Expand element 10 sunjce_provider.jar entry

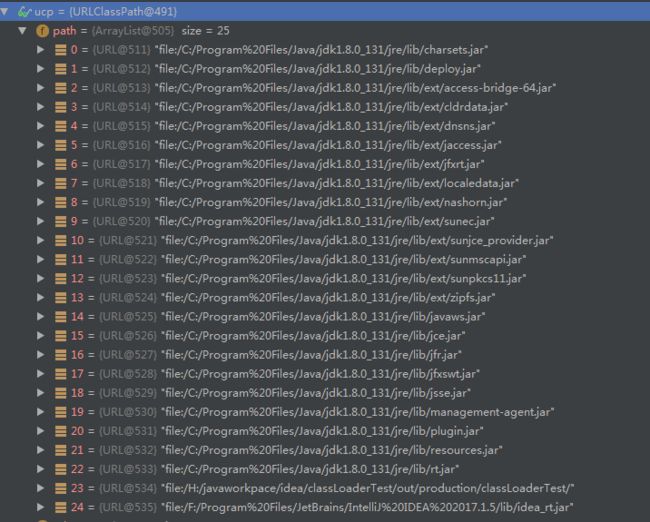coord(41,240)
